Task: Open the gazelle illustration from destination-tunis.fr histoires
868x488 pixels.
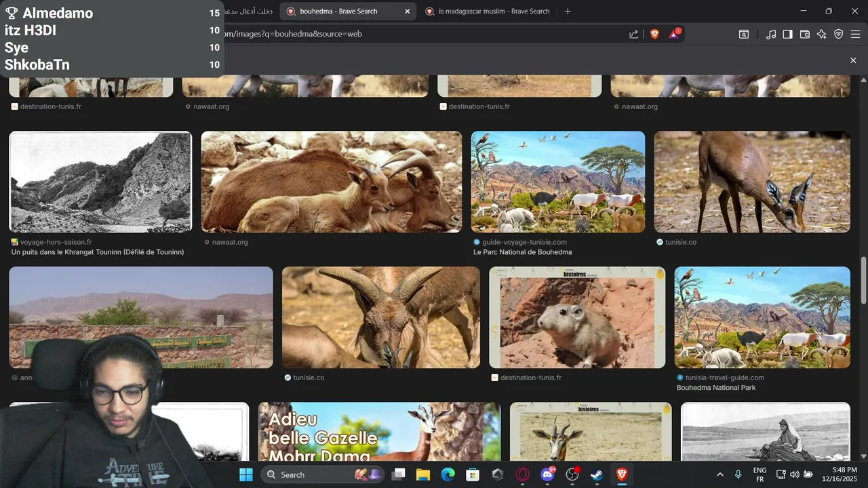Action: (x=591, y=432)
